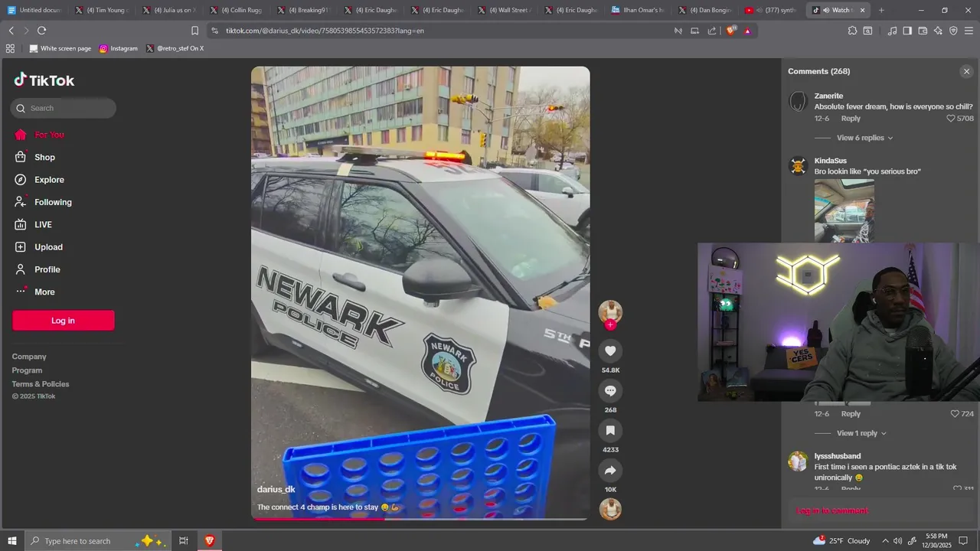Expand the Terms & Policies section
Image resolution: width=980 pixels, height=551 pixels.
point(41,384)
